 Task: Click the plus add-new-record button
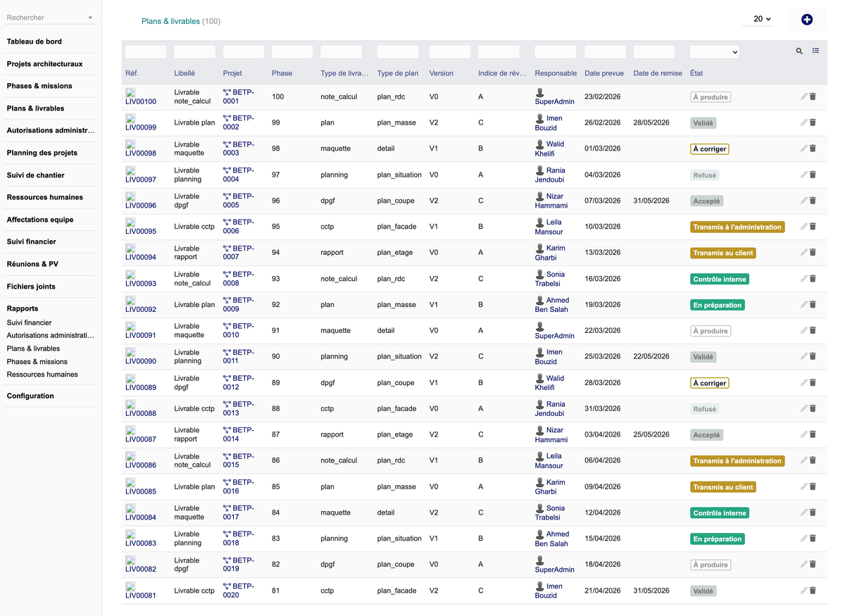pyautogui.click(x=807, y=20)
